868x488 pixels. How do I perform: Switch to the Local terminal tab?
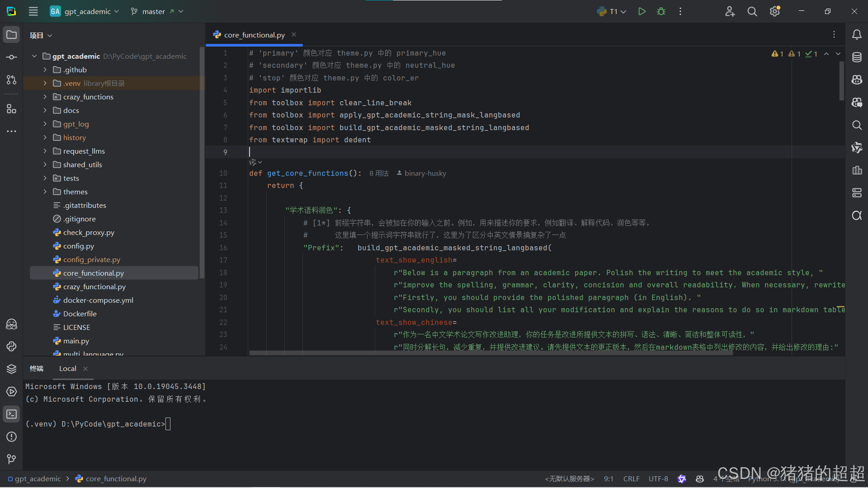[x=67, y=369]
